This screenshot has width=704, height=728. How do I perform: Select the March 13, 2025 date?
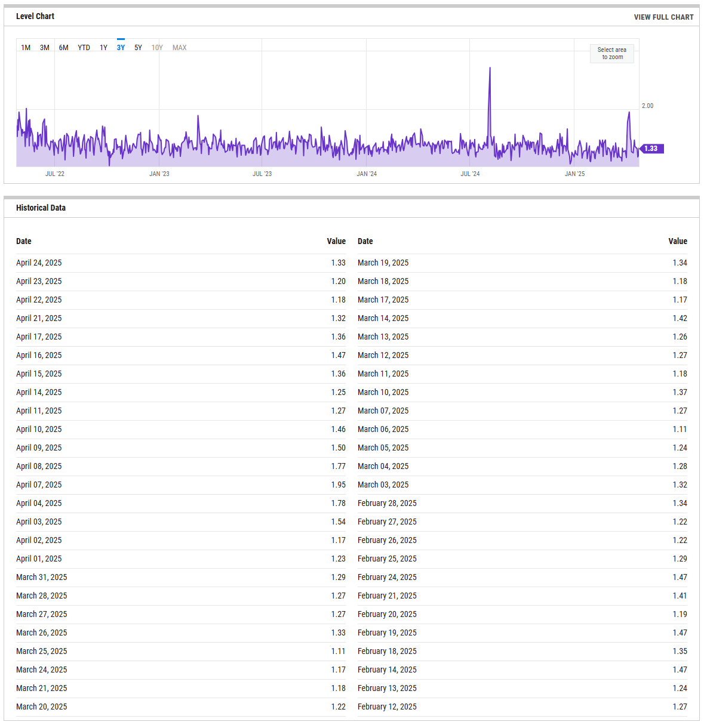click(383, 337)
